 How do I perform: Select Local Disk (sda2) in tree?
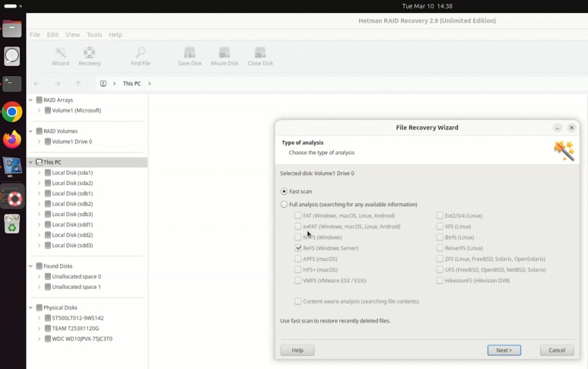[x=72, y=183]
